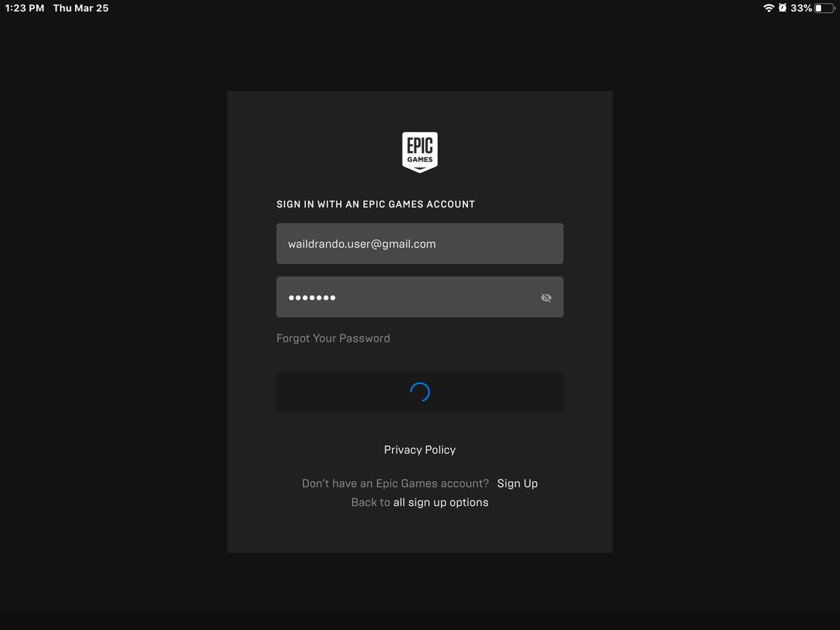Open the Privacy Policy link
Viewport: 840px width, 630px height.
[x=420, y=450]
